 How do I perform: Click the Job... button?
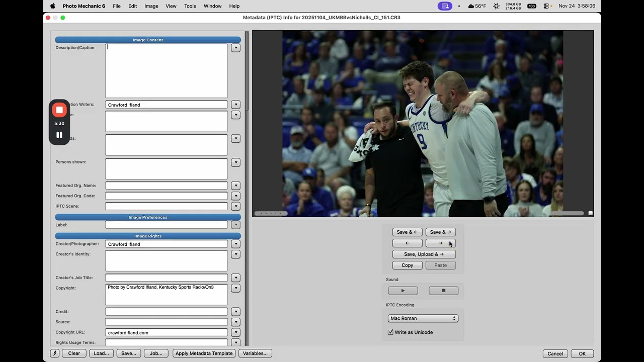(x=156, y=353)
